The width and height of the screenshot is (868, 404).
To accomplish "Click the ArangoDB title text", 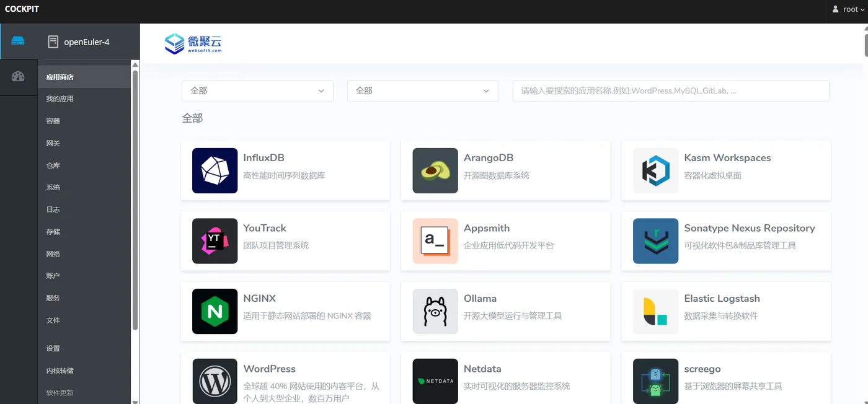I will coord(489,158).
